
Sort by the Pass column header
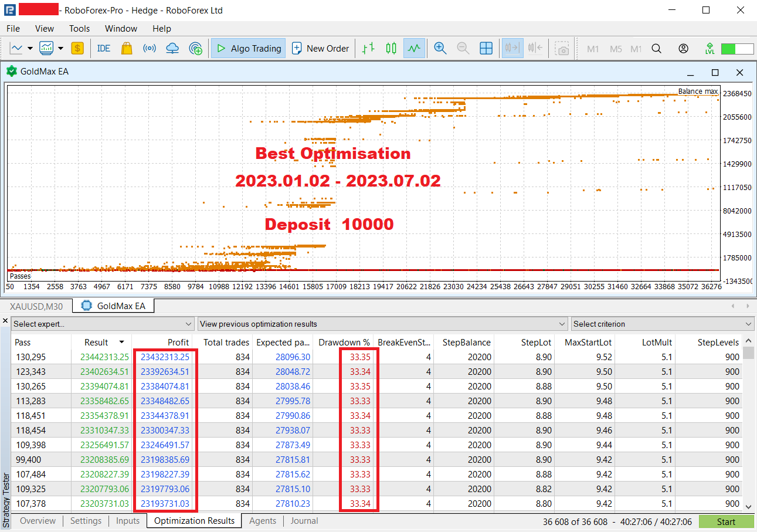(x=41, y=343)
